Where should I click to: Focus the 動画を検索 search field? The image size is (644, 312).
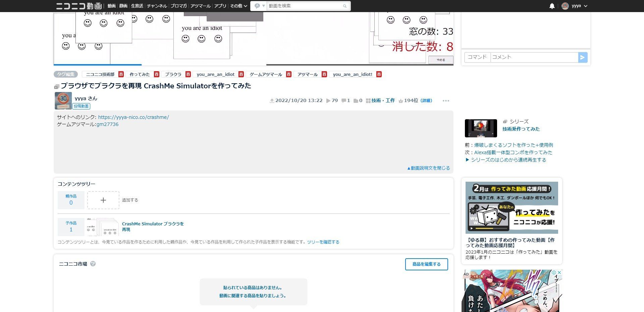[x=304, y=6]
